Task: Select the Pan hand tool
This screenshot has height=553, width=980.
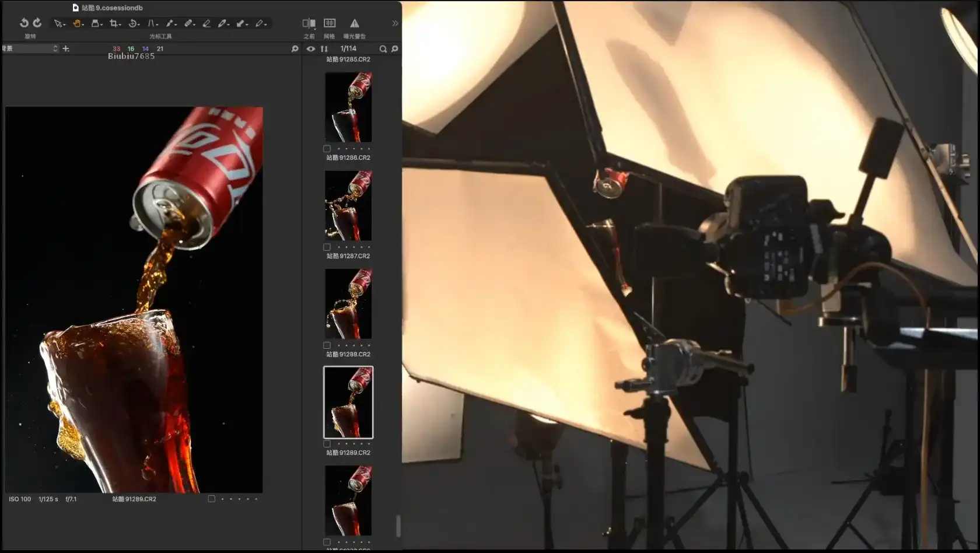Action: point(76,23)
